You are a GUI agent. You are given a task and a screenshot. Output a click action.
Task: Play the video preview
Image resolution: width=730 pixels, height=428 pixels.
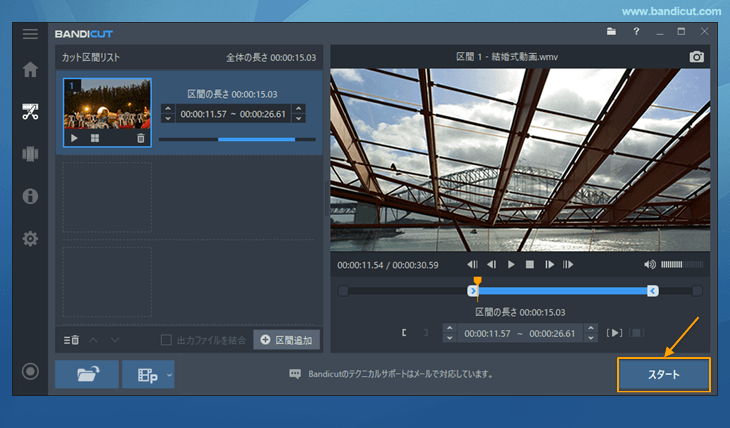[x=511, y=265]
